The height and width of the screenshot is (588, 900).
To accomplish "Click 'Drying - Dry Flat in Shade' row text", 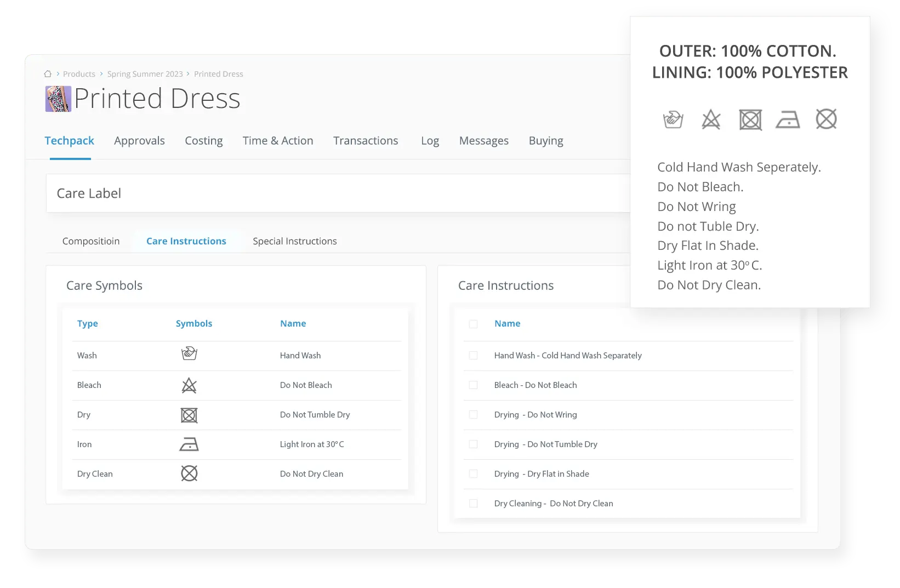I will point(542,474).
